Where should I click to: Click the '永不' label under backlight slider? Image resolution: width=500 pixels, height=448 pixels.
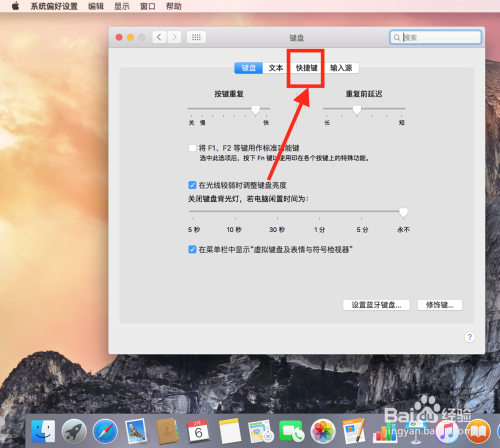click(x=403, y=230)
